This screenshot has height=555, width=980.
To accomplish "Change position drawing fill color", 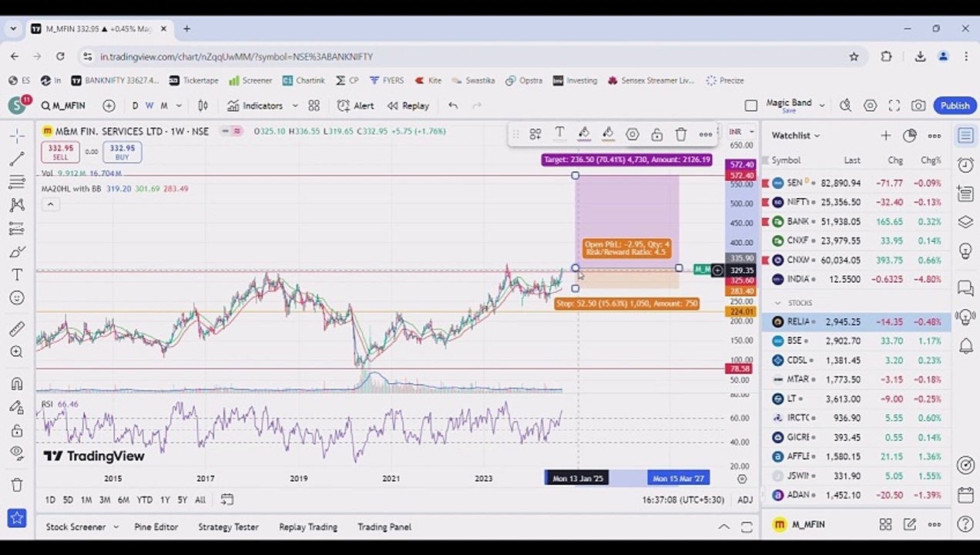I will point(583,134).
